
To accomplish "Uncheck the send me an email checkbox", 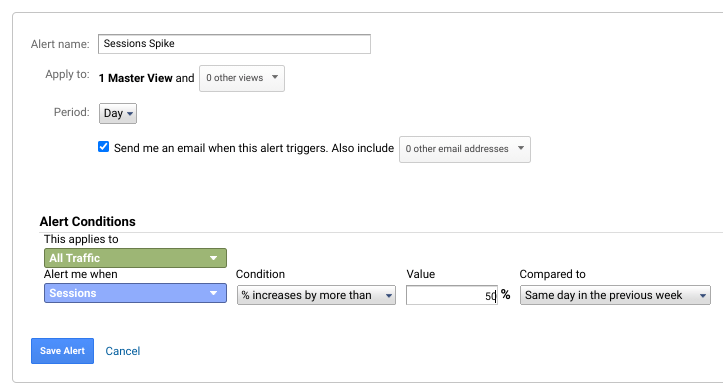I will point(103,147).
